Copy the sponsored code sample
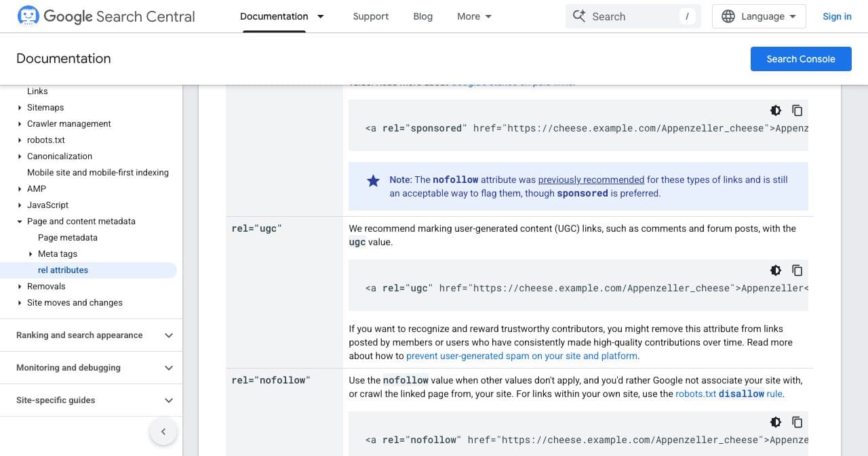Viewport: 868px width, 456px height. coord(797,110)
